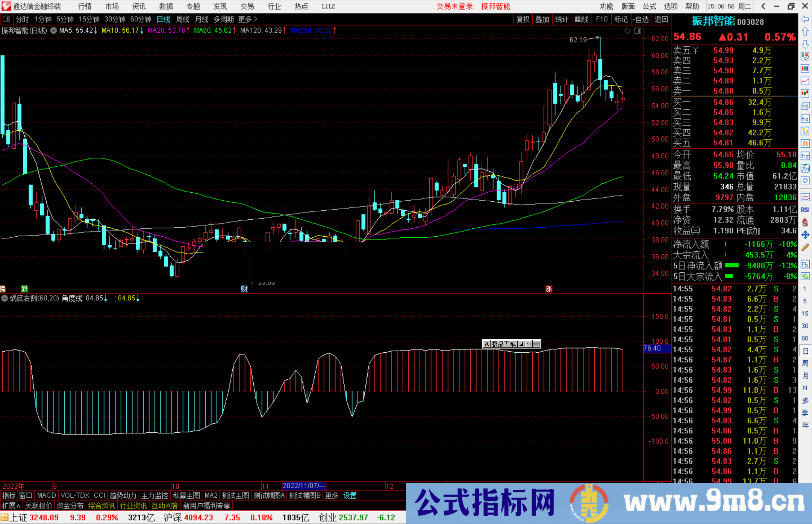Expand the 更多 period dropdown next to 多周期
This screenshot has height=524, width=812.
click(244, 19)
